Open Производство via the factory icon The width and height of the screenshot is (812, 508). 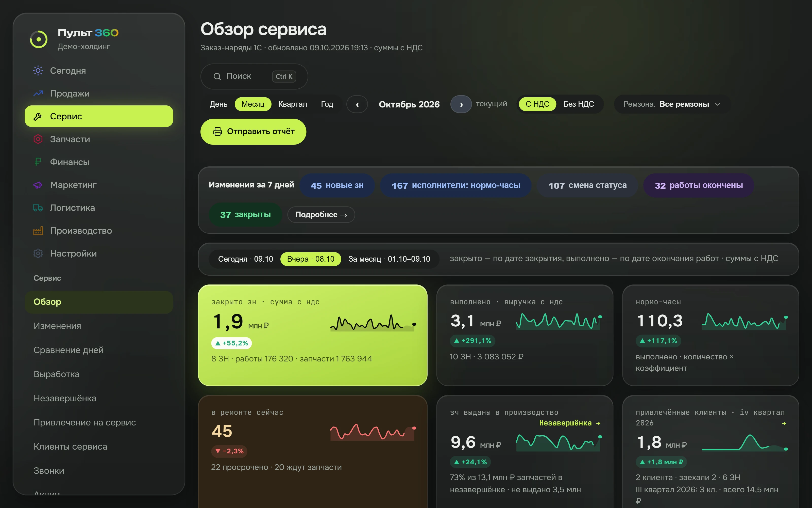(38, 230)
